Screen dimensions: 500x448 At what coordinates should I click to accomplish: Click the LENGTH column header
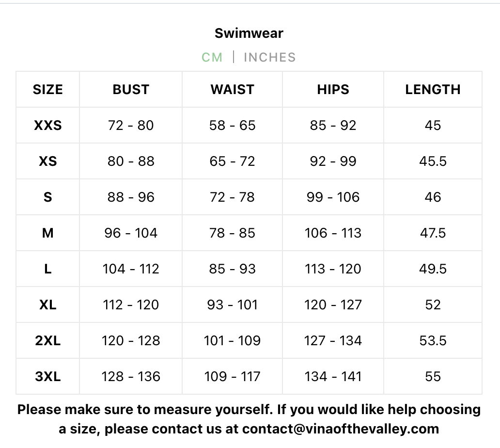tap(433, 90)
